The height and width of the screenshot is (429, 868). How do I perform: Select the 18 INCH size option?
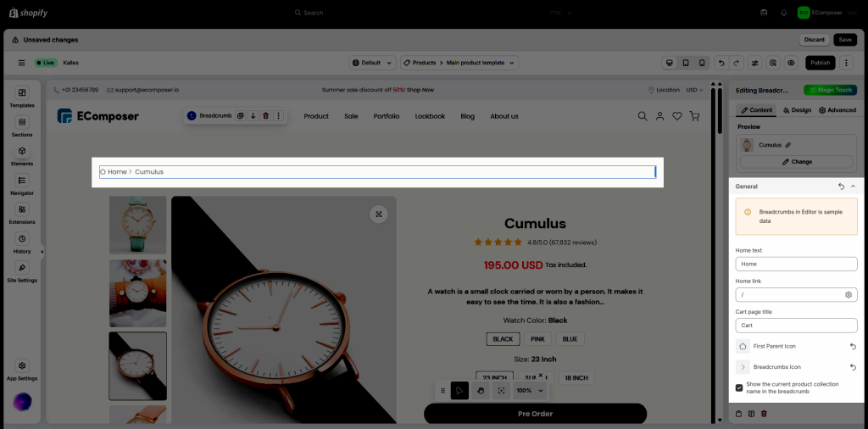pos(576,378)
